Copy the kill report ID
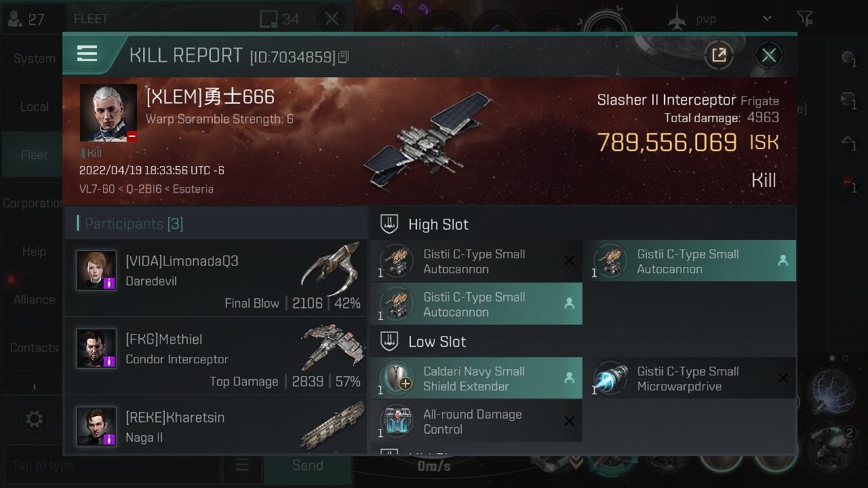868x488 pixels. 343,58
